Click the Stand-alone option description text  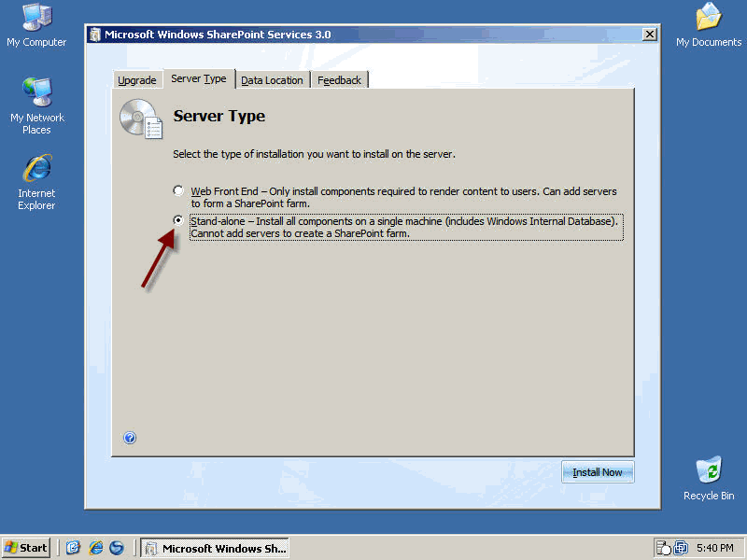pos(406,227)
